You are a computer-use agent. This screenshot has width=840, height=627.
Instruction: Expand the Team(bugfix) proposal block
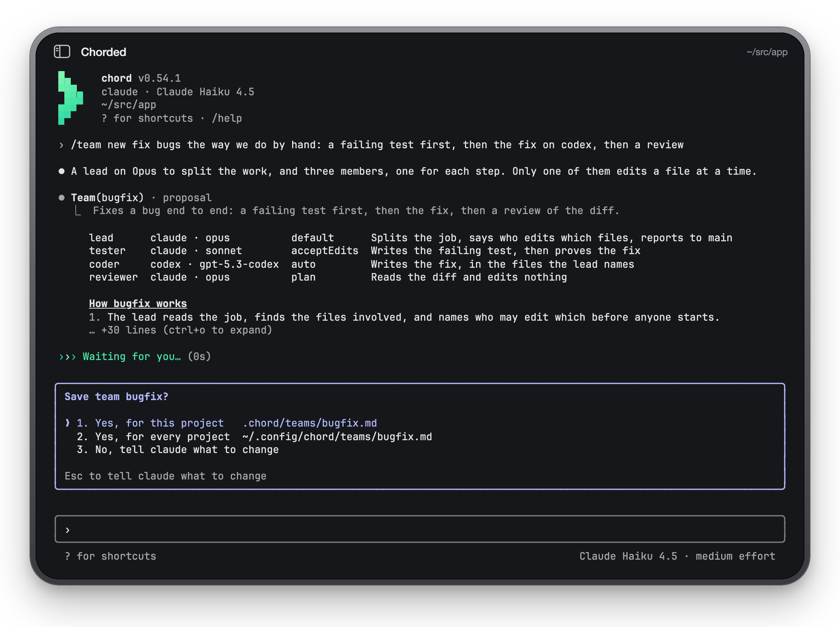point(141,198)
